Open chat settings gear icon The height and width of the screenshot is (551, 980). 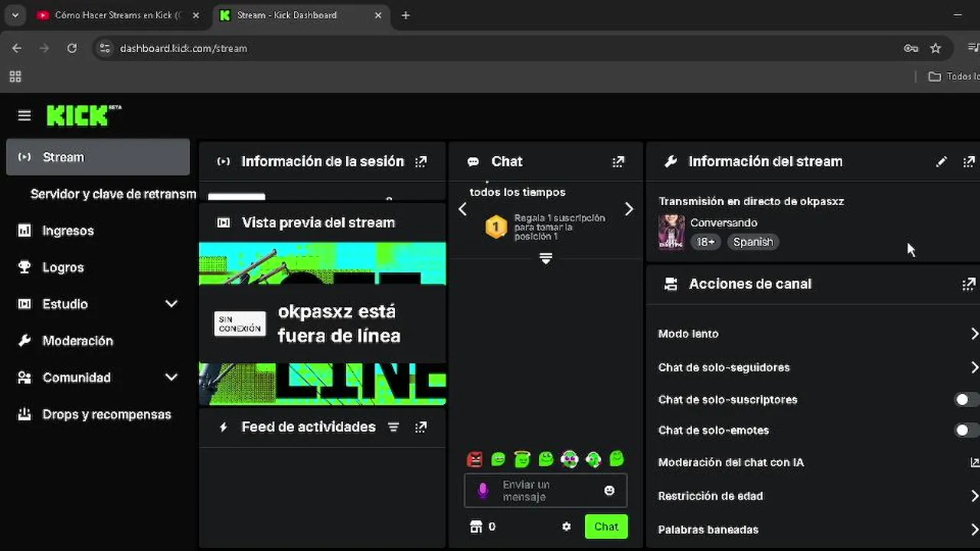567,527
